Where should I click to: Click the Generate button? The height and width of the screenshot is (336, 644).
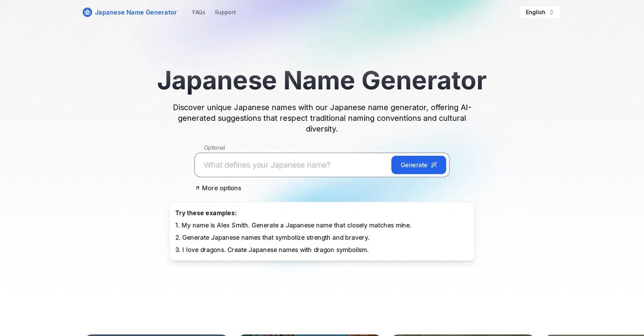[x=418, y=165]
